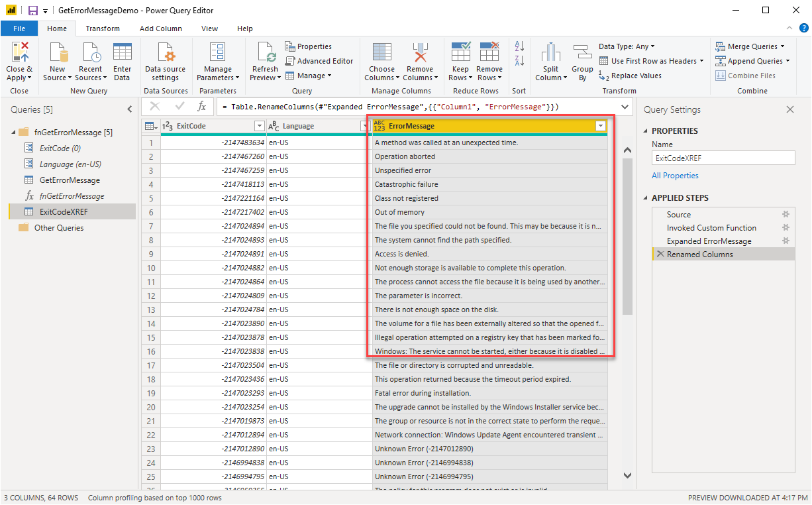This screenshot has width=812, height=505.
Task: Open the Data Type: Any dropdown
Action: coord(627,46)
